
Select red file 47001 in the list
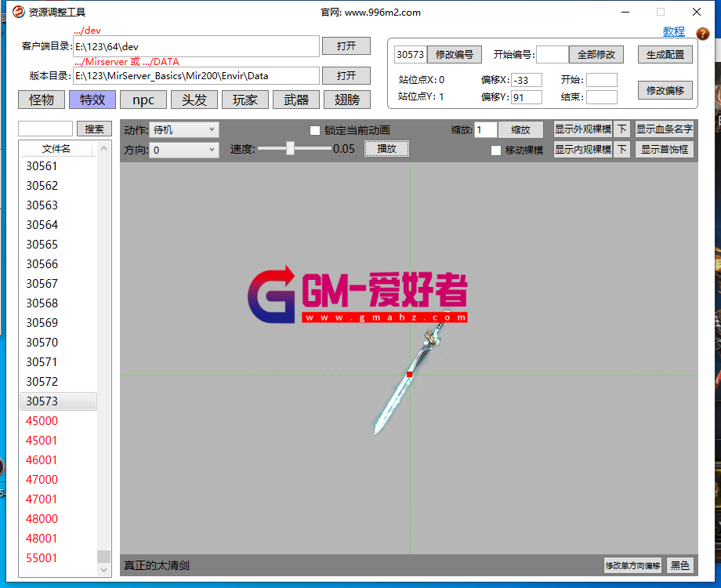[58, 499]
